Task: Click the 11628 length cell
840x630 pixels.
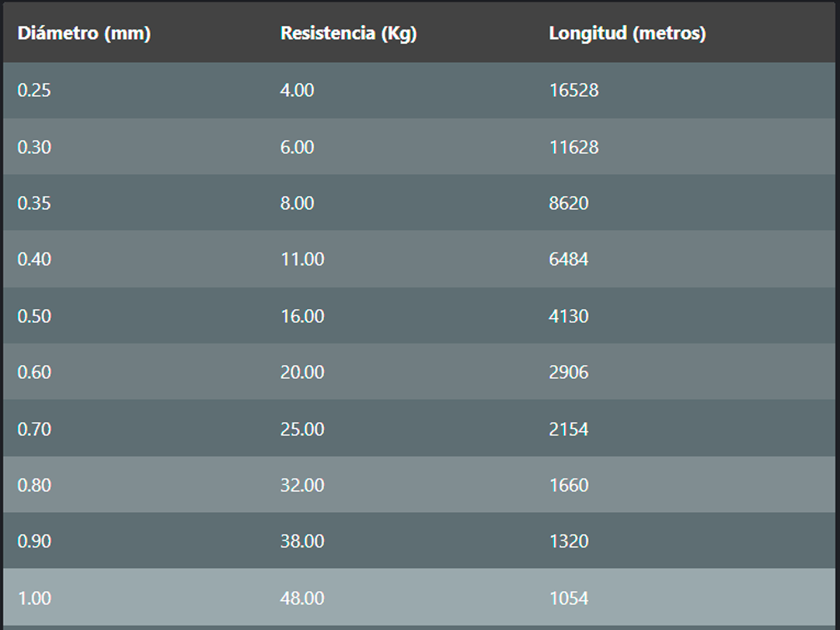Action: pyautogui.click(x=573, y=147)
